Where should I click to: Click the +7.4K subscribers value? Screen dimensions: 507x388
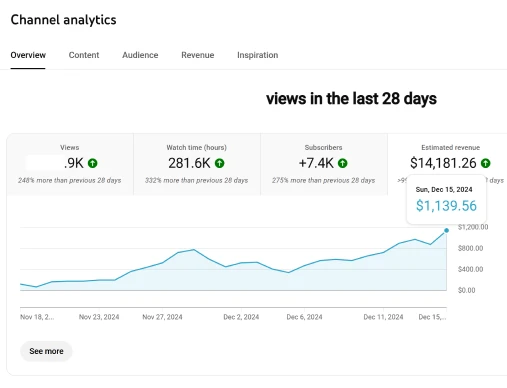tap(316, 163)
